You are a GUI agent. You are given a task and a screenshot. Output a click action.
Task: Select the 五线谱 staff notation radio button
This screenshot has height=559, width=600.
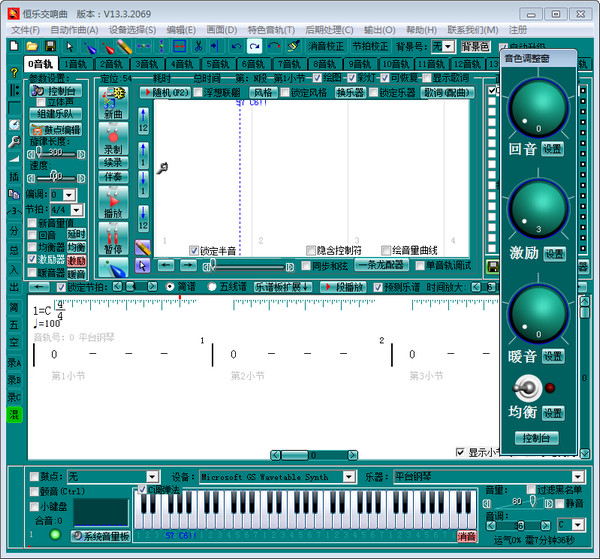(212, 287)
